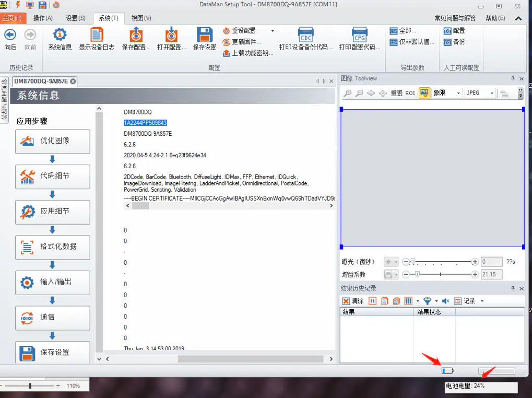
Task: Toggle pause button in results history toolbar
Action: tap(373, 301)
